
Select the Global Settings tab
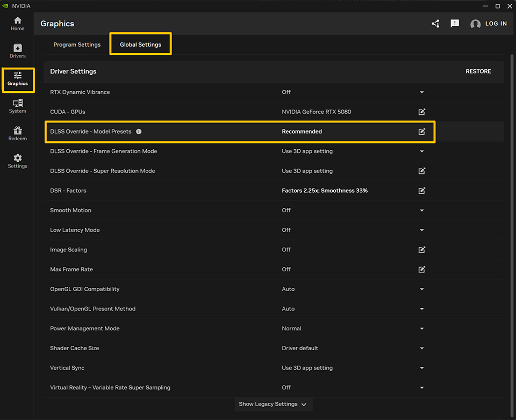140,45
